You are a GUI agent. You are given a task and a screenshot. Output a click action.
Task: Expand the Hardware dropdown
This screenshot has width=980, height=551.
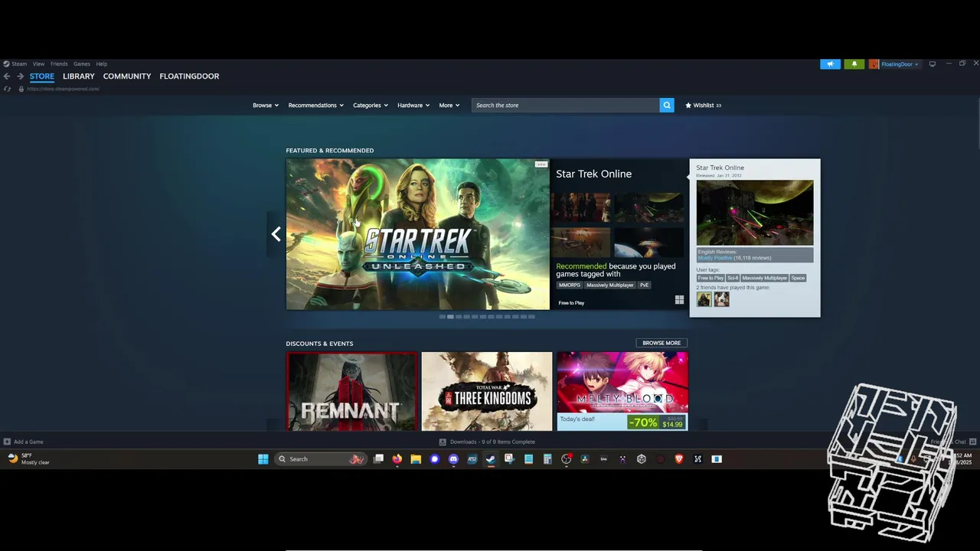click(x=413, y=105)
